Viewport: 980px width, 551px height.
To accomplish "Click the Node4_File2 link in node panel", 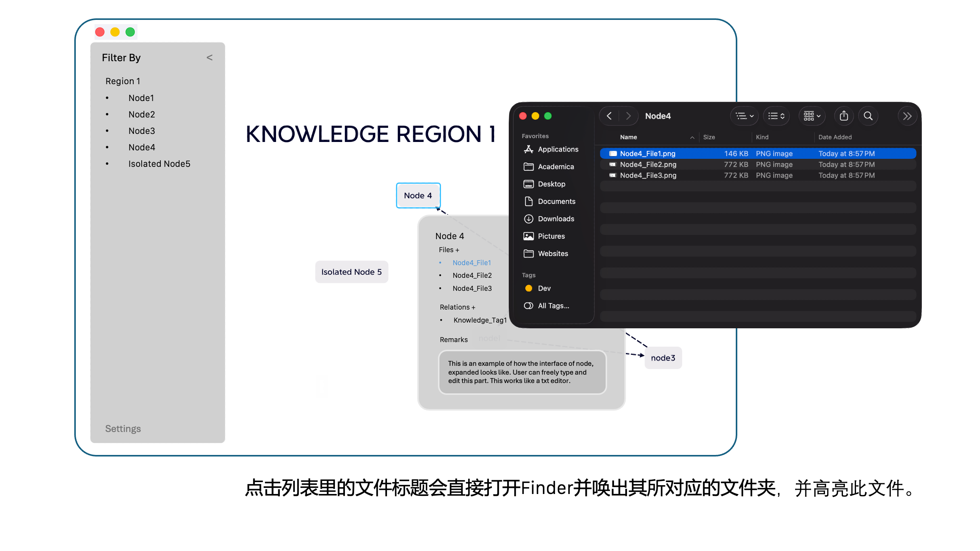I will coord(472,275).
